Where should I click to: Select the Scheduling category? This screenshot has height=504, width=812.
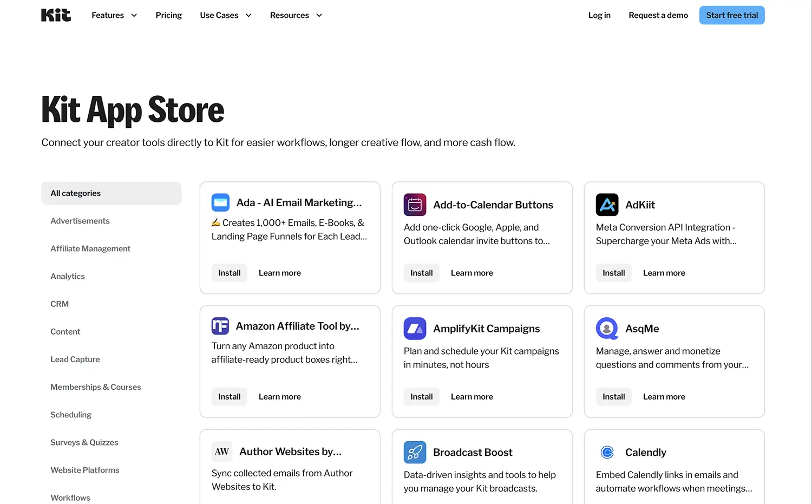coord(71,415)
